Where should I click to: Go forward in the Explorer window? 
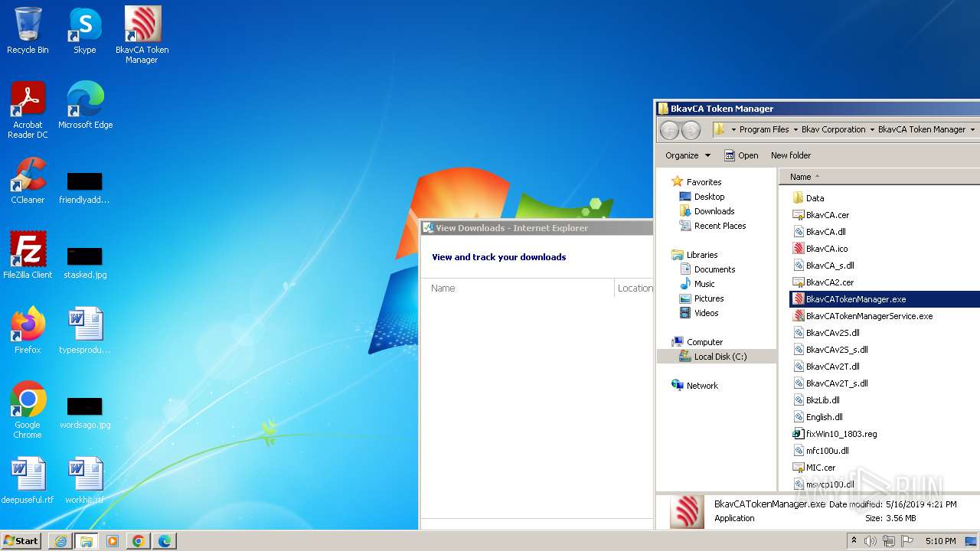[x=691, y=130]
